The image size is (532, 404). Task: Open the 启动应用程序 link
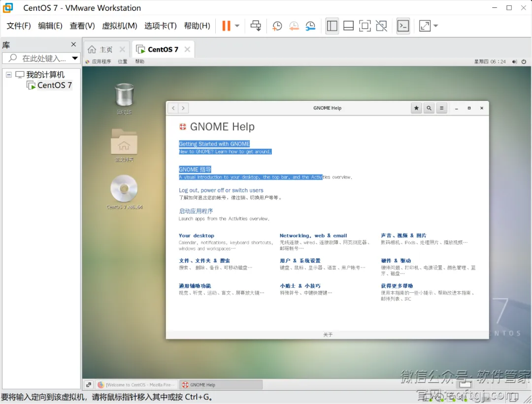click(x=196, y=211)
